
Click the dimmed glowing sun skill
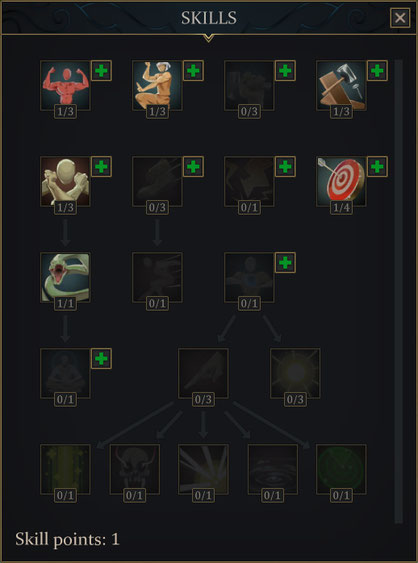click(x=295, y=373)
